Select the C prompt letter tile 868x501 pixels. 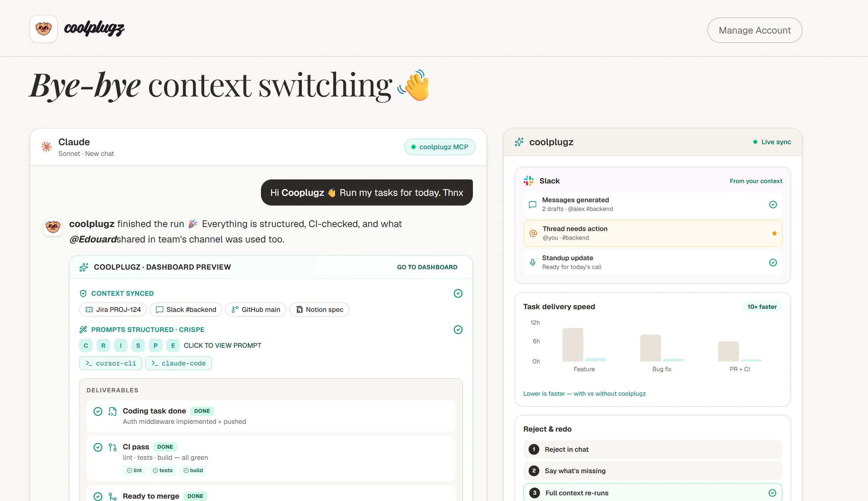[x=86, y=345]
